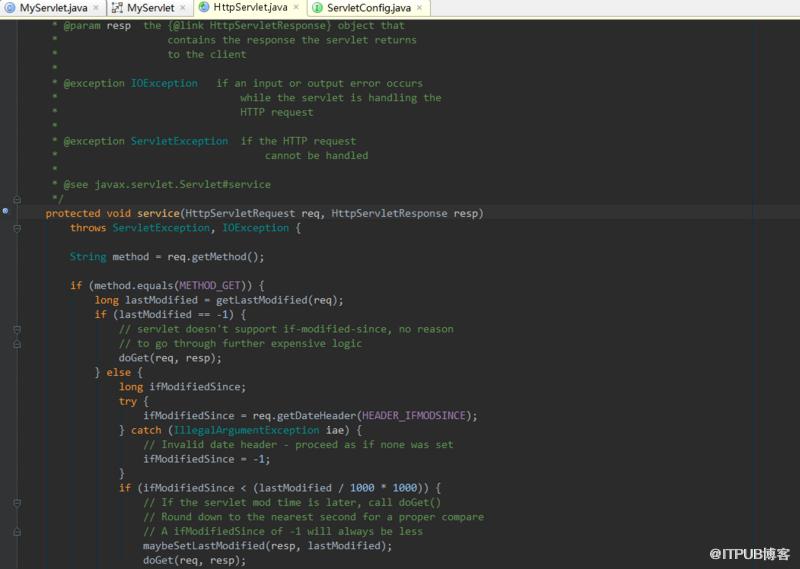Click 'ServletException' in the @exception Javadoc line
This screenshot has height=569, width=800.
coord(179,141)
